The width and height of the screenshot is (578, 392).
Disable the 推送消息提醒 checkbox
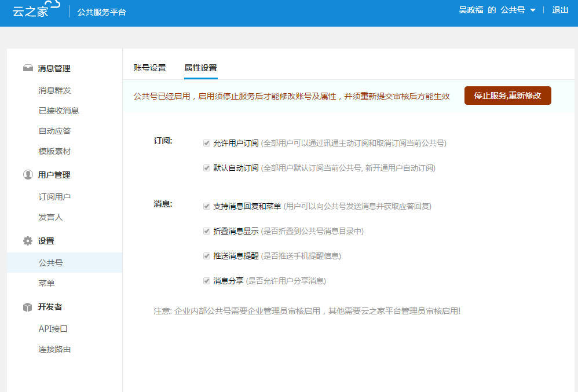point(207,256)
